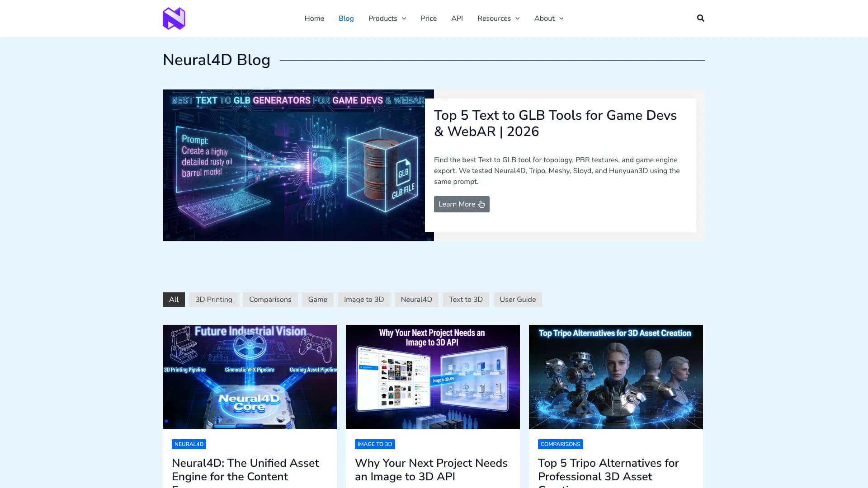Open the Text to GLB featured image
868x488 pixels.
pos(298,165)
